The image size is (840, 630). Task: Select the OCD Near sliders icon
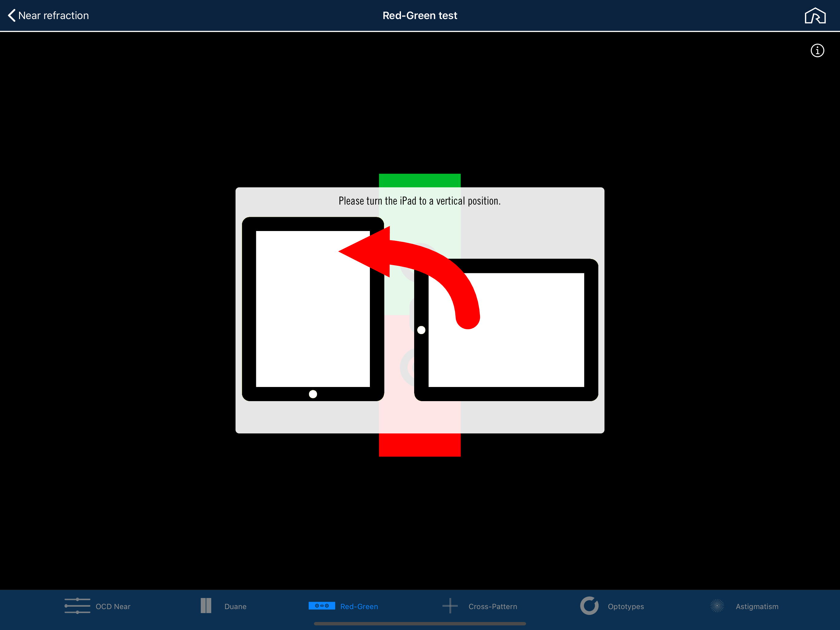77,606
